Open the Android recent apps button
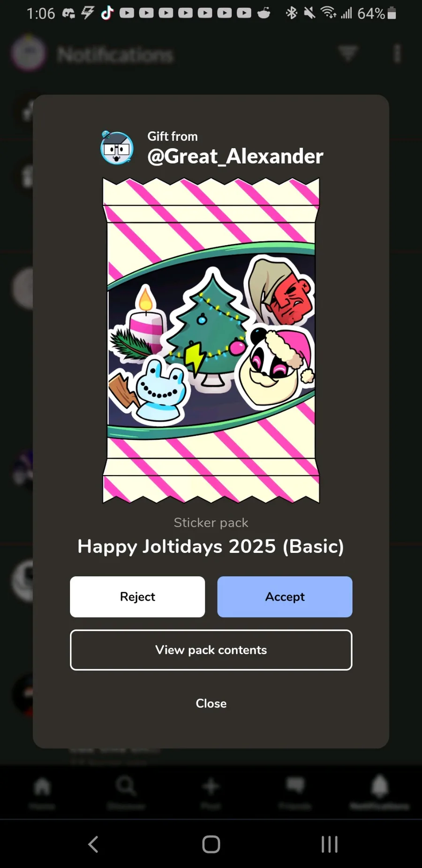Viewport: 422px width, 868px height. pos(330,844)
